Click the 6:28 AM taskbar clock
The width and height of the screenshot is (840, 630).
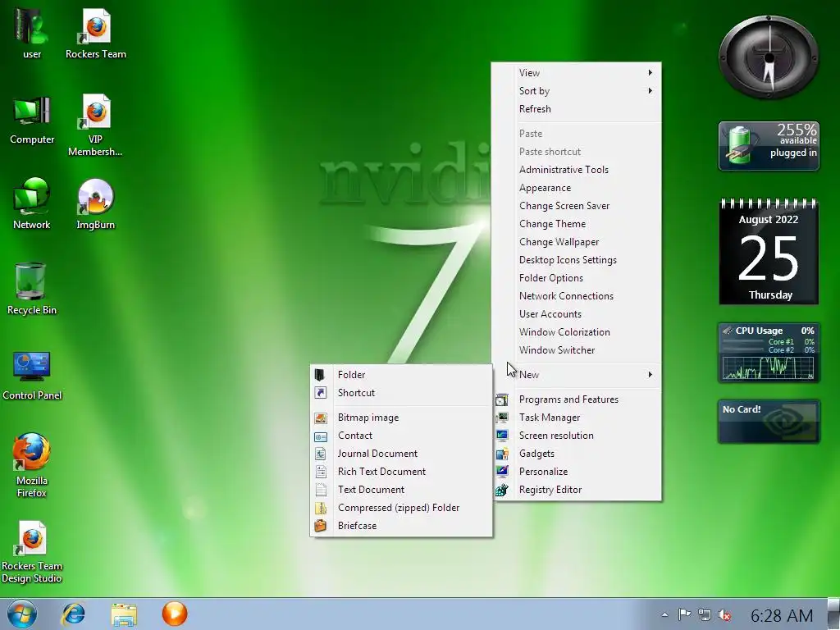click(782, 615)
